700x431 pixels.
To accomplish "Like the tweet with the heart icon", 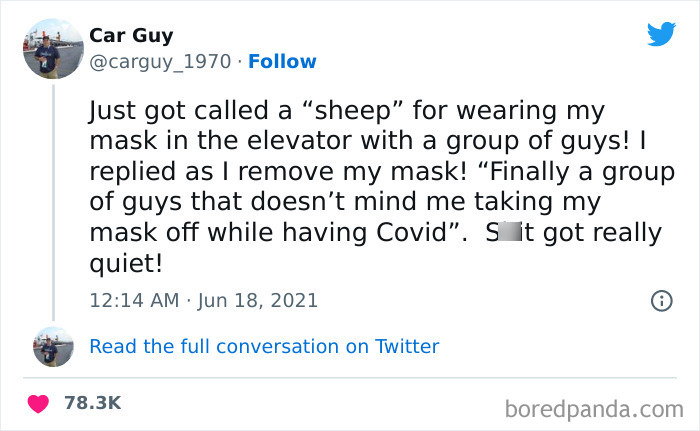I will click(x=39, y=403).
